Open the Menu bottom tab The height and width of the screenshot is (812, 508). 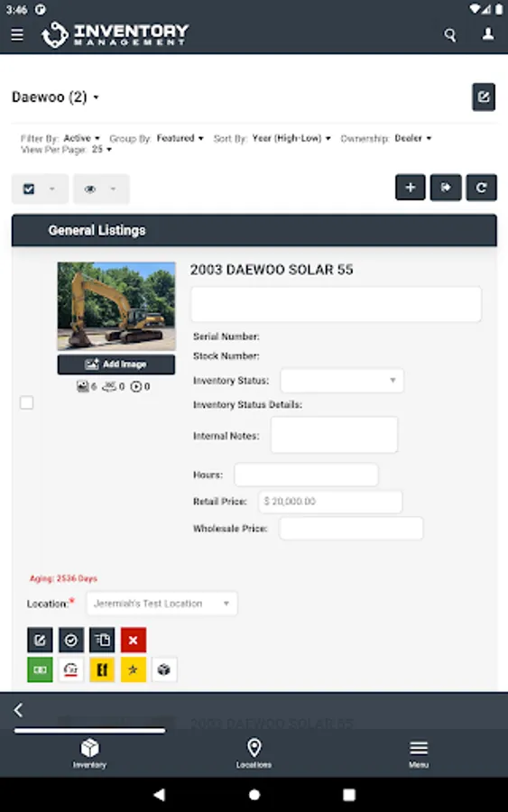pyautogui.click(x=419, y=753)
